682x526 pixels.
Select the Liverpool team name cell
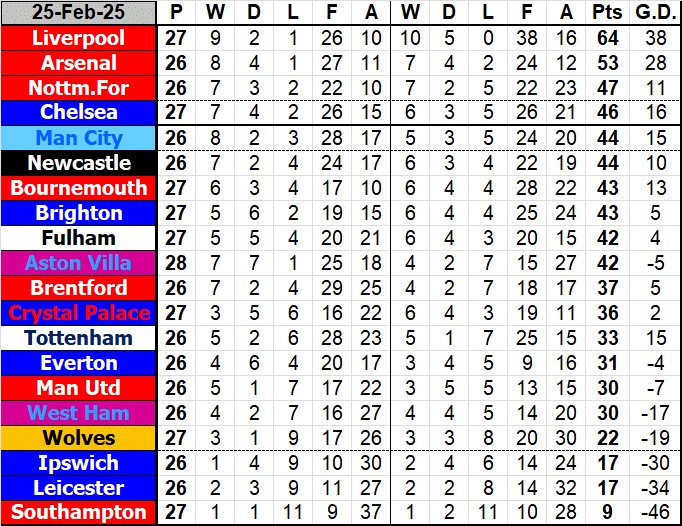[x=78, y=38]
